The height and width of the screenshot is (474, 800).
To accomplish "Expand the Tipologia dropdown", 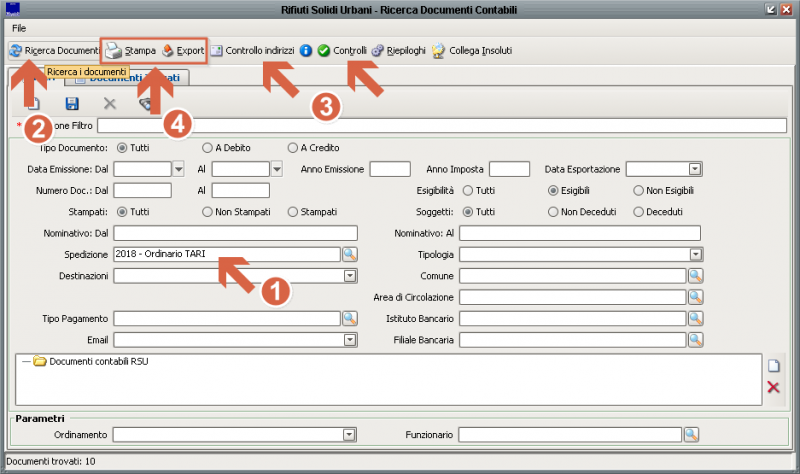I will click(x=695, y=255).
